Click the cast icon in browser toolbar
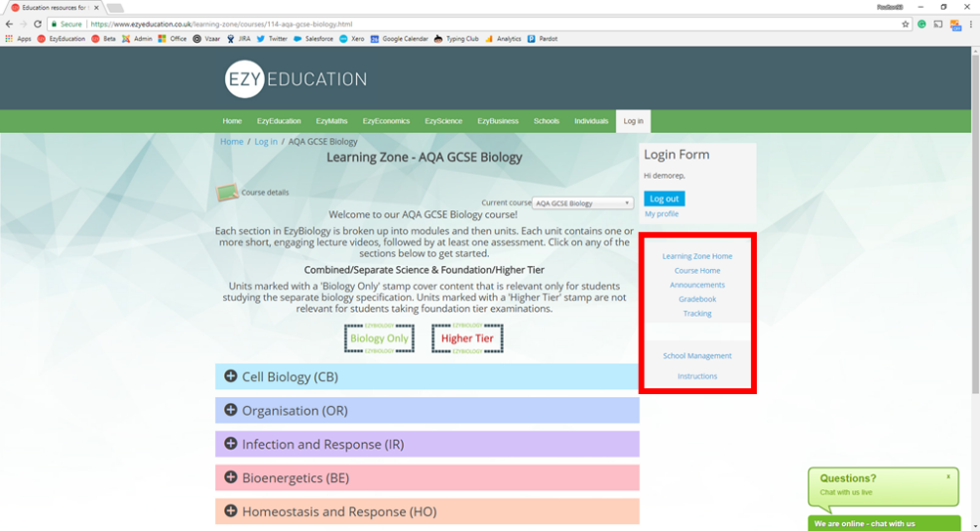Screen dimensions: 980x531 [x=938, y=24]
